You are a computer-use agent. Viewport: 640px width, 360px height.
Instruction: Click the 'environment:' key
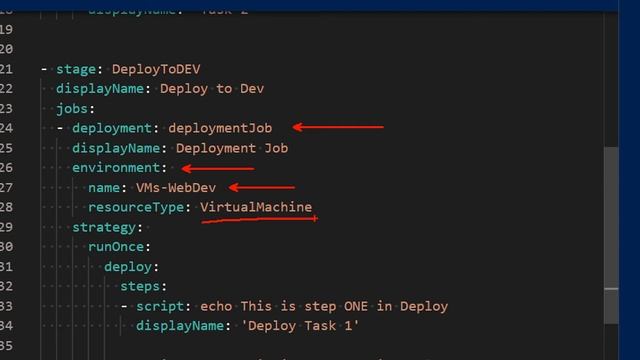click(x=120, y=168)
